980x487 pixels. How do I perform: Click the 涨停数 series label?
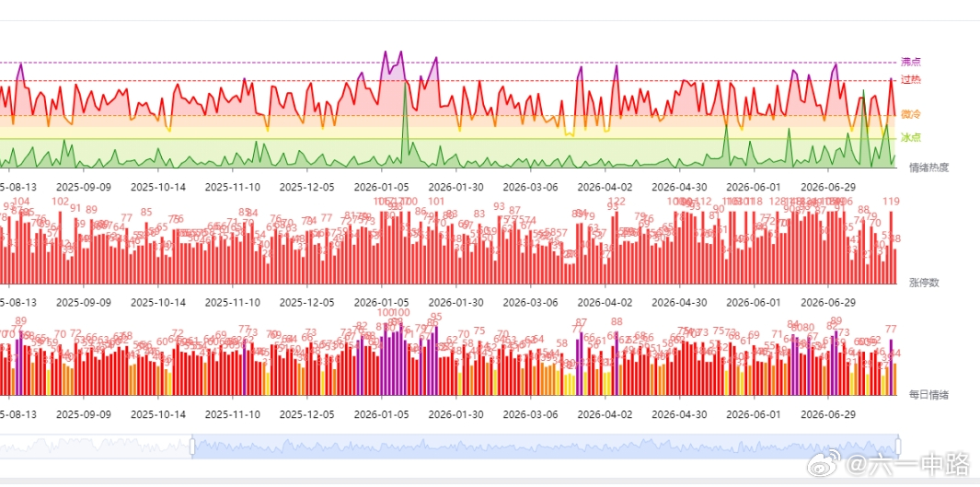[x=924, y=282]
